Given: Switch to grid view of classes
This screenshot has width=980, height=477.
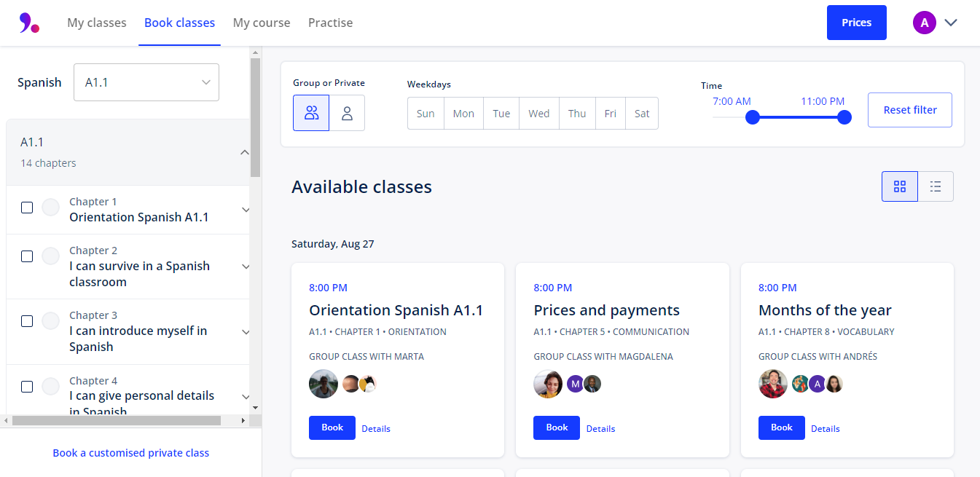Looking at the screenshot, I should coord(900,186).
